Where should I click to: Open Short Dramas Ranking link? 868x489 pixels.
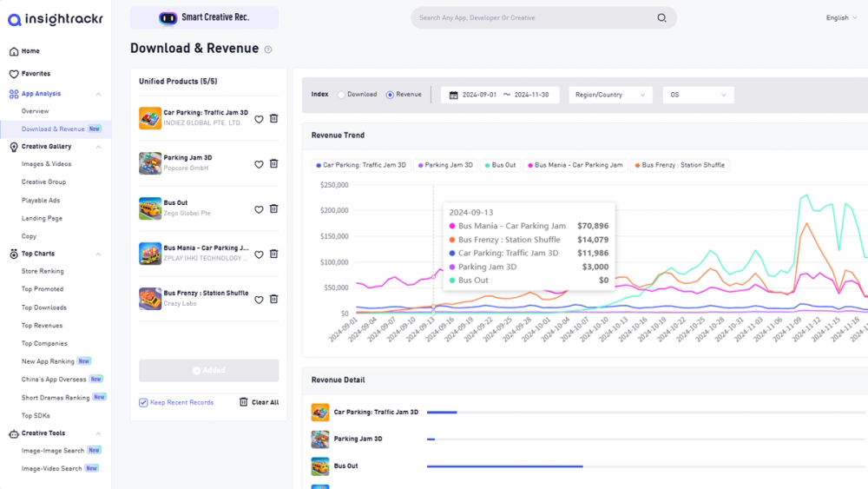[x=56, y=398]
